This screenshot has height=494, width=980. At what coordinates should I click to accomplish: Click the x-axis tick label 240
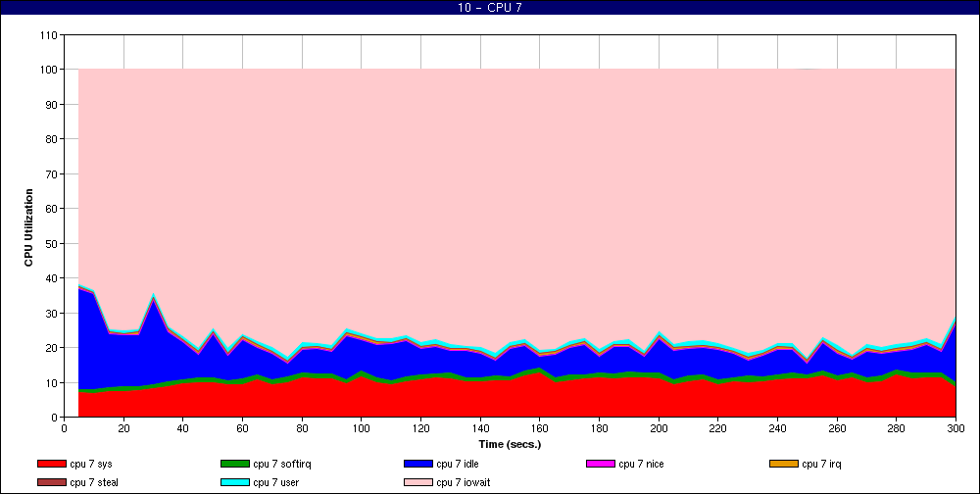pos(777,428)
